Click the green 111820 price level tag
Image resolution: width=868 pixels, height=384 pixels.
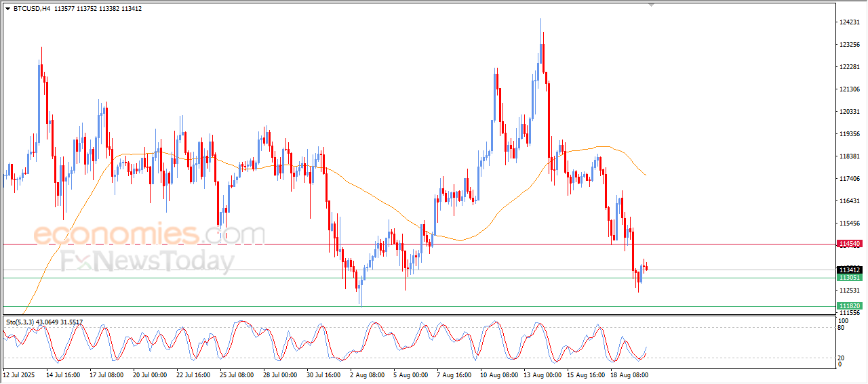pyautogui.click(x=850, y=306)
